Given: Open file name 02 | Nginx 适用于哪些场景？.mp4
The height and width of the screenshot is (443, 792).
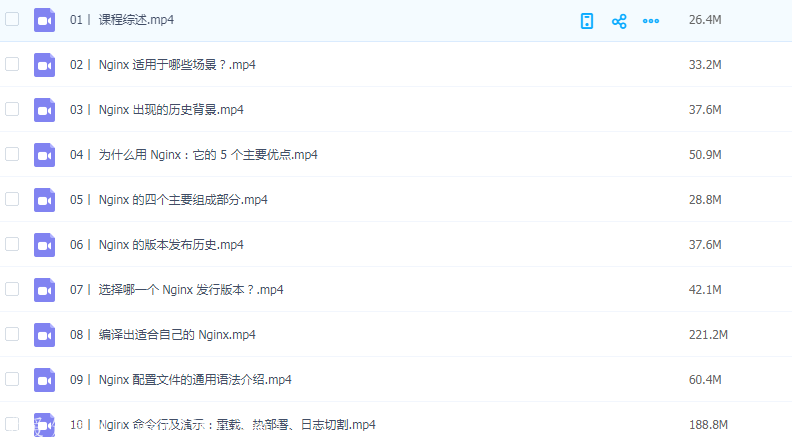Looking at the screenshot, I should (x=163, y=65).
